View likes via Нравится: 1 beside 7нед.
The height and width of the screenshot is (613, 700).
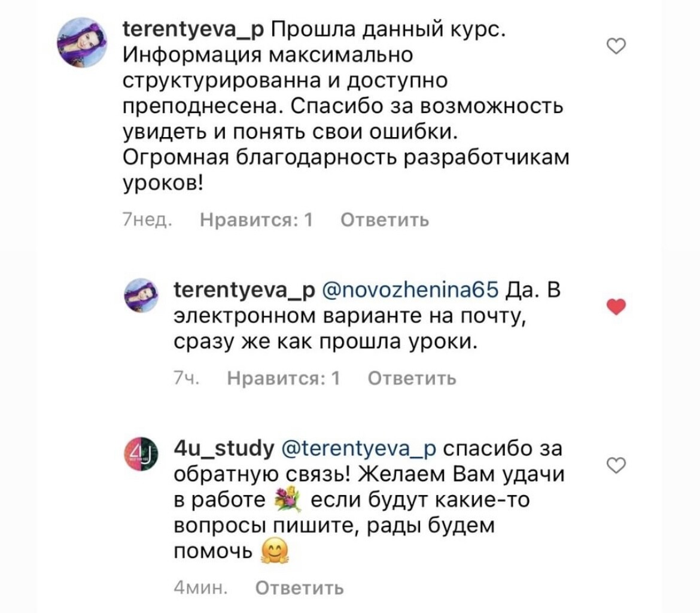pyautogui.click(x=257, y=220)
